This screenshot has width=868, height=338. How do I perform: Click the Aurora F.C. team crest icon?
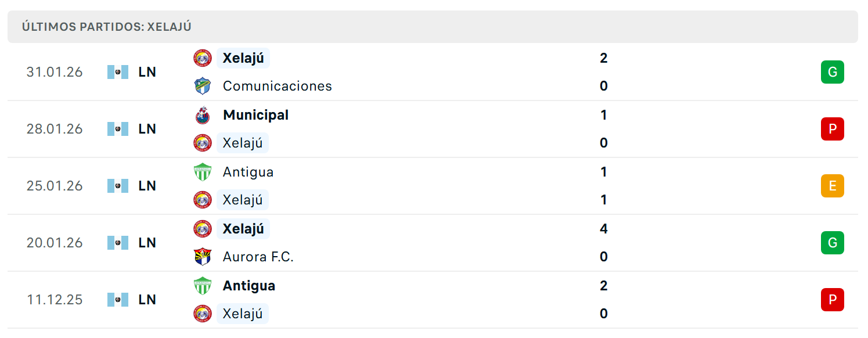click(x=203, y=257)
